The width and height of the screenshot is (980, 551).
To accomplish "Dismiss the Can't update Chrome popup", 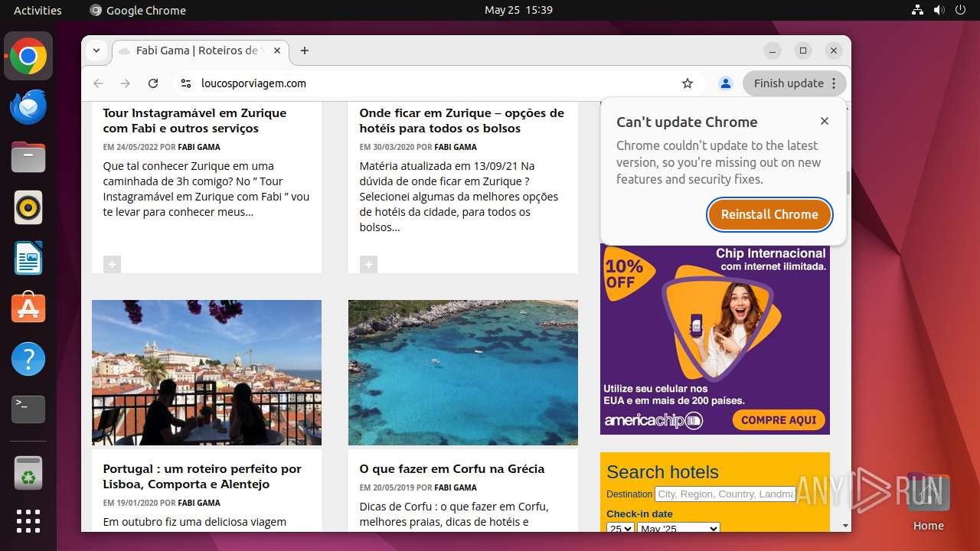I will click(x=825, y=121).
